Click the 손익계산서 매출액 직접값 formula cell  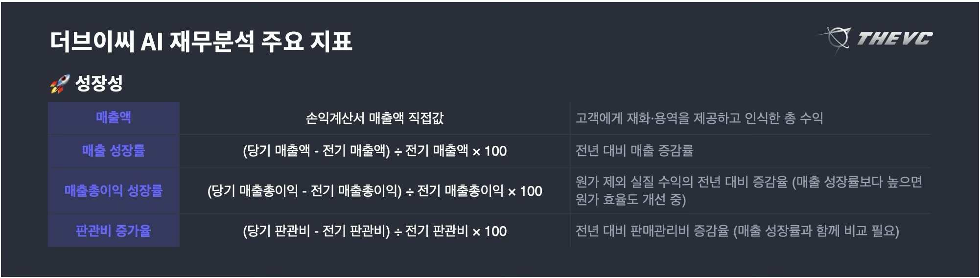(x=374, y=118)
